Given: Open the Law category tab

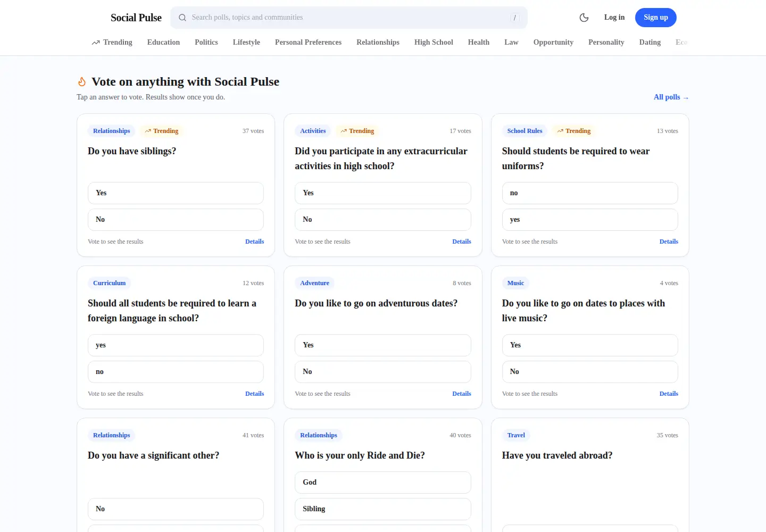Looking at the screenshot, I should (x=511, y=42).
